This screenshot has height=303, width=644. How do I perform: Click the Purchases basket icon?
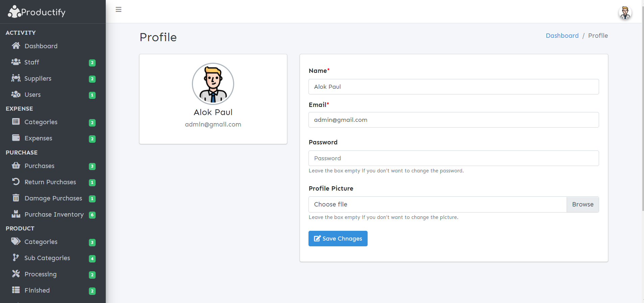coord(16,166)
